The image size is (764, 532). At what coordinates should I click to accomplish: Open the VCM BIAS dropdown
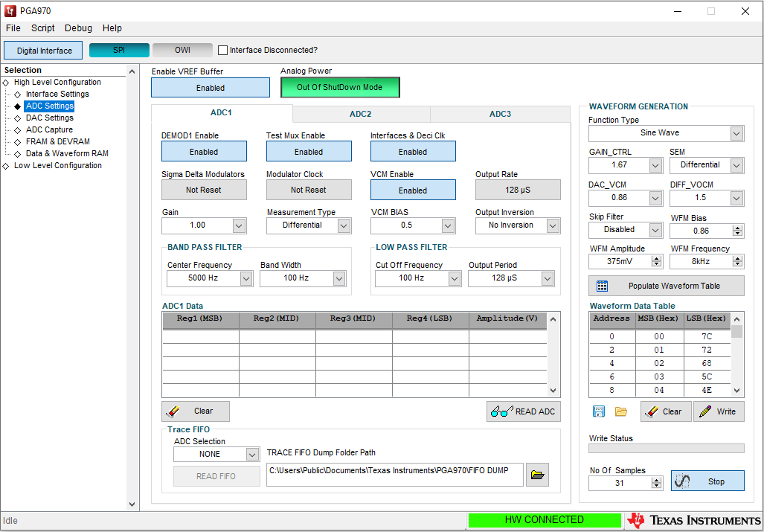tap(448, 225)
